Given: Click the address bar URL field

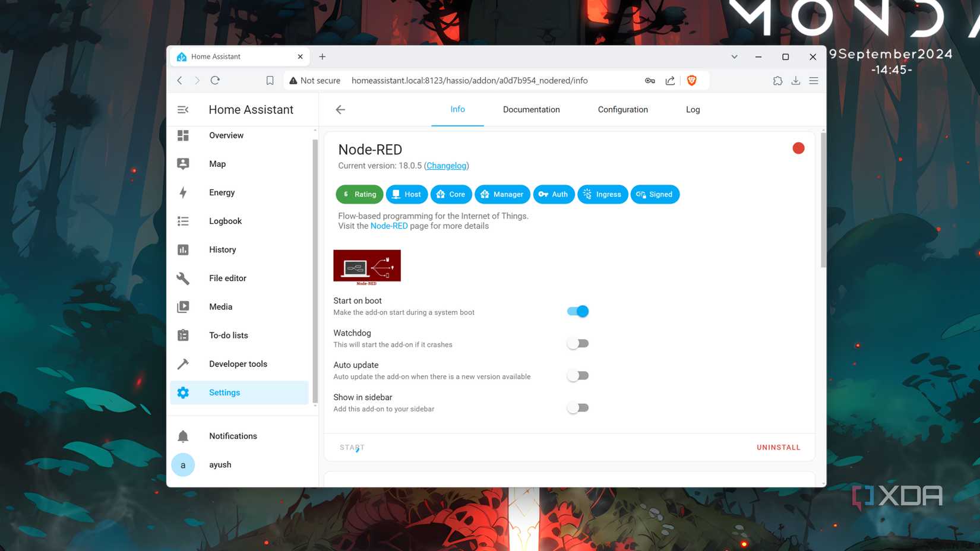Looking at the screenshot, I should click(469, 80).
